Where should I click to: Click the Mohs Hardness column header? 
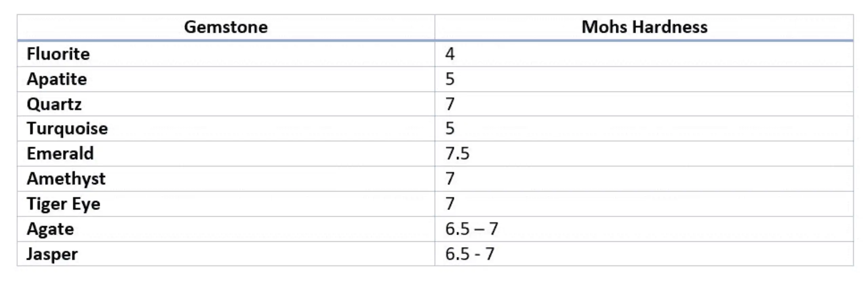pos(645,27)
